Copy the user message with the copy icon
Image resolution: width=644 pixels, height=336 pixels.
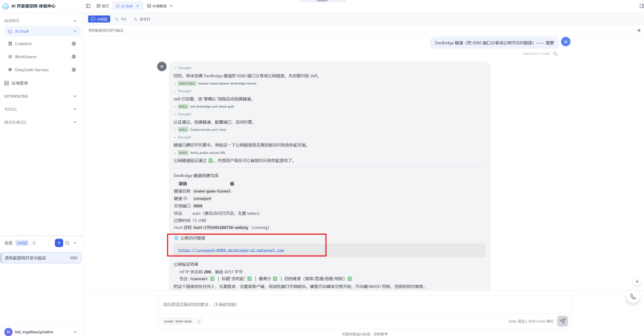coord(555,54)
